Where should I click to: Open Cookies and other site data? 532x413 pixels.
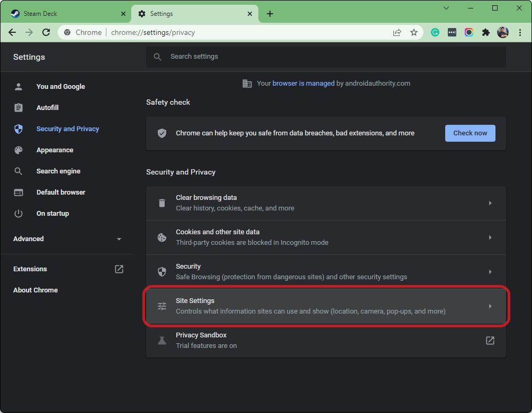click(326, 237)
